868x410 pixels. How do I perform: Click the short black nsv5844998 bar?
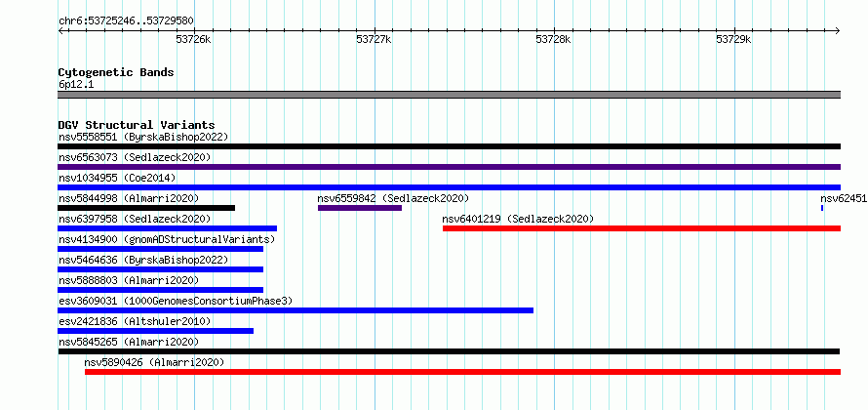coord(146,208)
